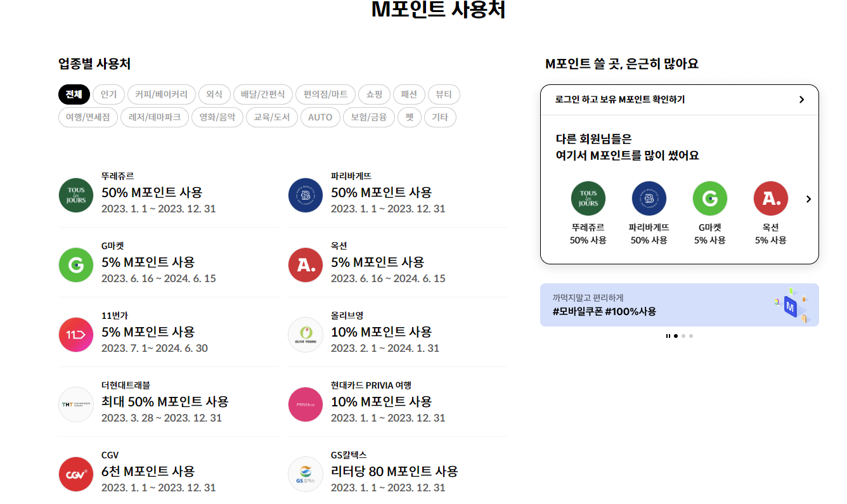
Task: Click the 'M포인트 사용처' page heading
Action: point(438,10)
